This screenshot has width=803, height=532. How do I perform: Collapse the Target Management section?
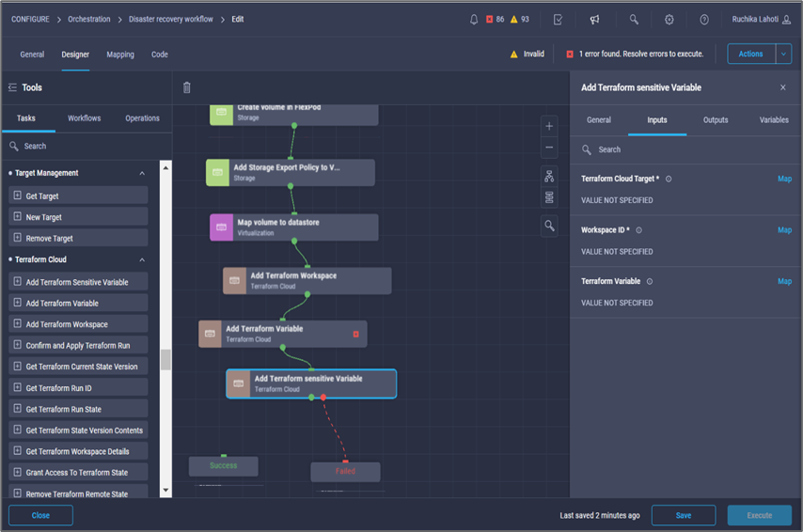tap(142, 173)
